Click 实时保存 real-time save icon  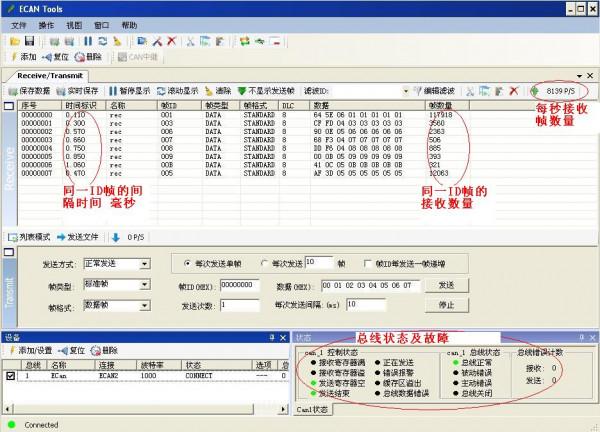pos(61,91)
